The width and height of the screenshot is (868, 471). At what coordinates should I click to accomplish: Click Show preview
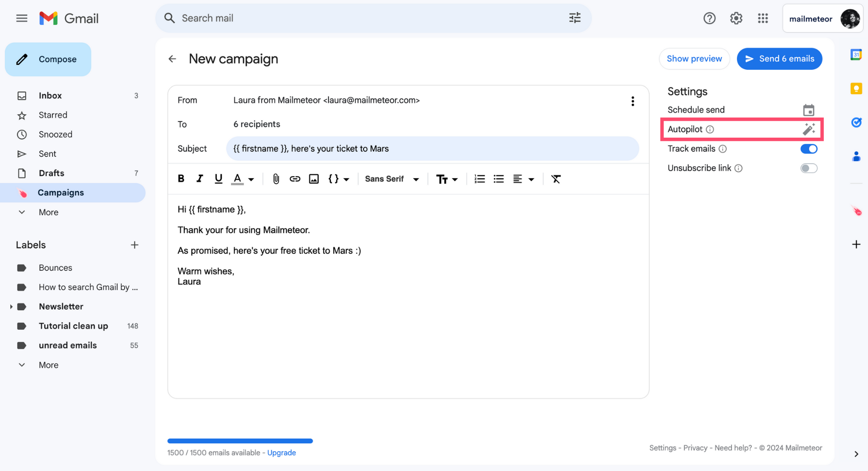point(694,59)
